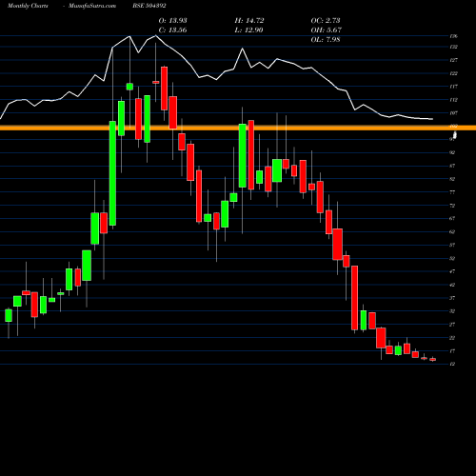Click the 92 price axis label
Screen dimensions: 476x476
coord(452,152)
